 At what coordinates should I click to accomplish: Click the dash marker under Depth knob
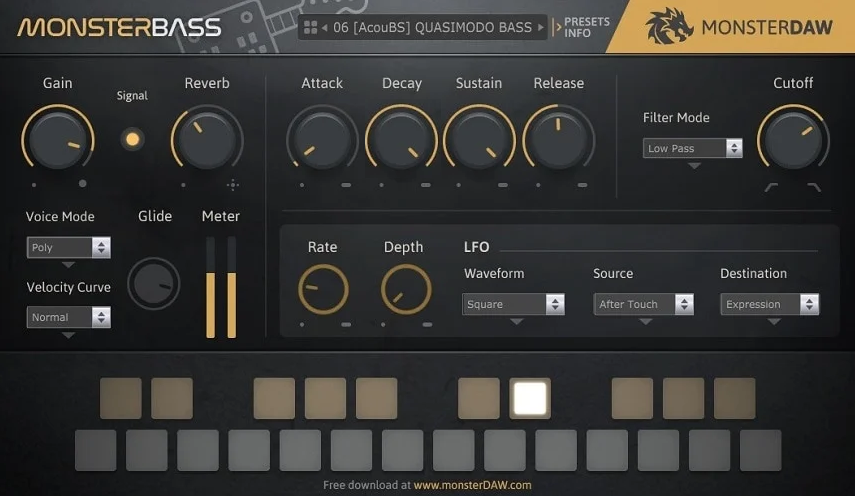pos(427,325)
